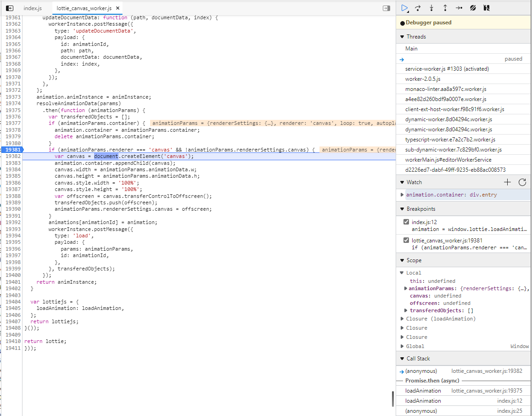532x416 pixels.
Task: Resume script execution with the play button
Action: (404, 8)
